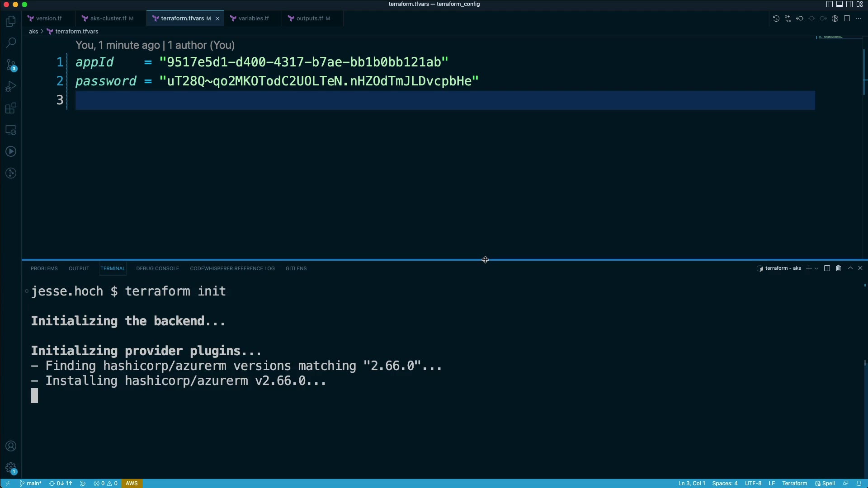This screenshot has width=868, height=488.
Task: Open the Extensions view
Action: 11,108
